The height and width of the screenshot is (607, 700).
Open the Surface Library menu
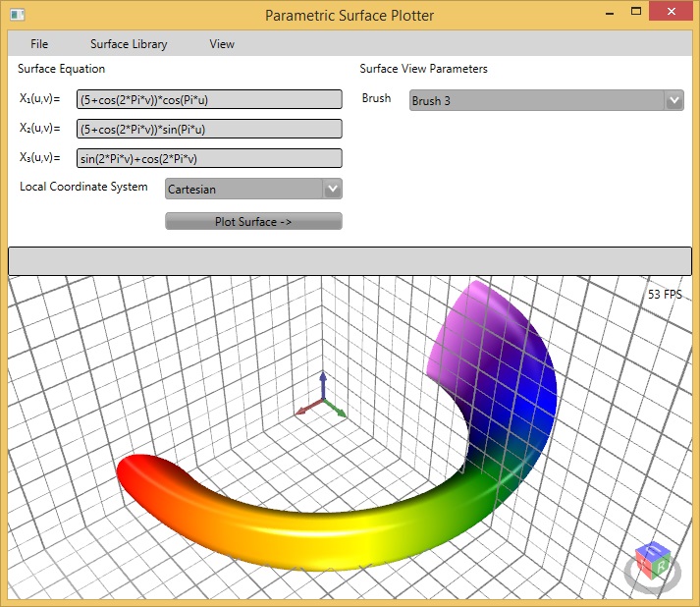point(129,44)
